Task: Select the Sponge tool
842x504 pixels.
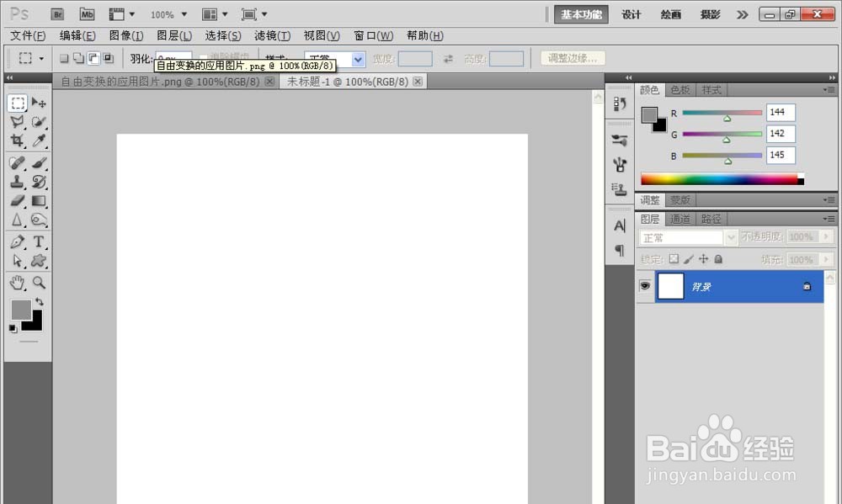Action: 39,220
